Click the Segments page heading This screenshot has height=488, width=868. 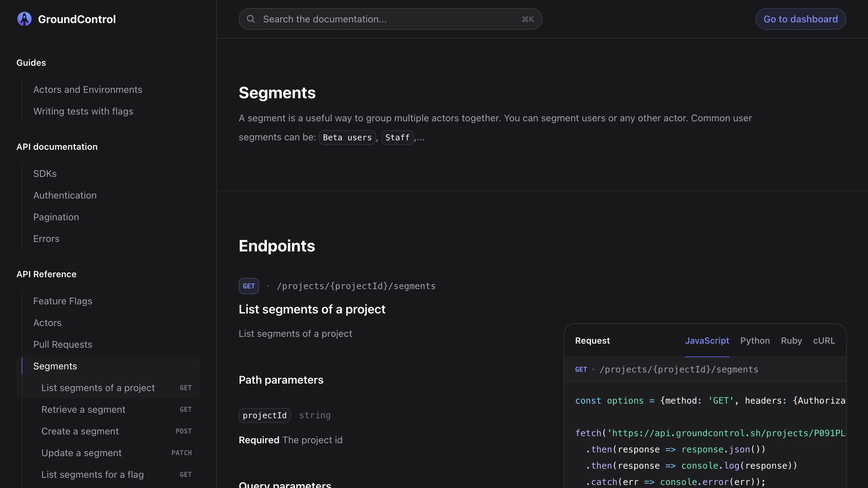[277, 93]
